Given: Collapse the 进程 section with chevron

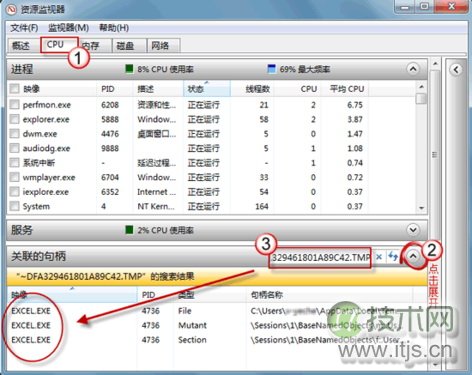Looking at the screenshot, I should 413,69.
